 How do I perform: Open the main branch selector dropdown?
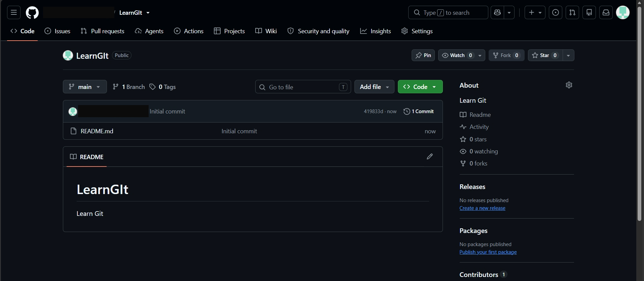click(85, 87)
